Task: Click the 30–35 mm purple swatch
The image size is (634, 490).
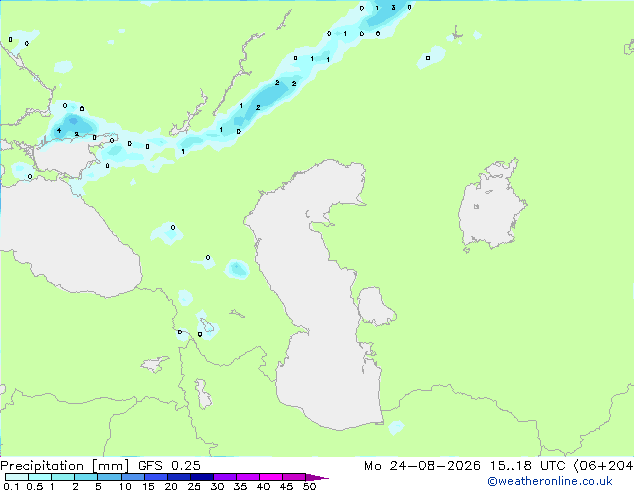Action: click(x=224, y=477)
